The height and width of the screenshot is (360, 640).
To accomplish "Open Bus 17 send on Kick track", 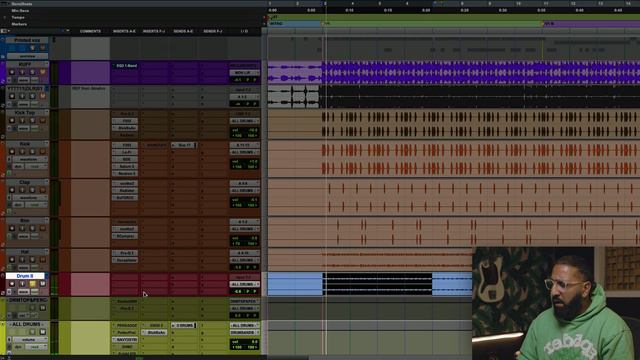I will coord(184,145).
